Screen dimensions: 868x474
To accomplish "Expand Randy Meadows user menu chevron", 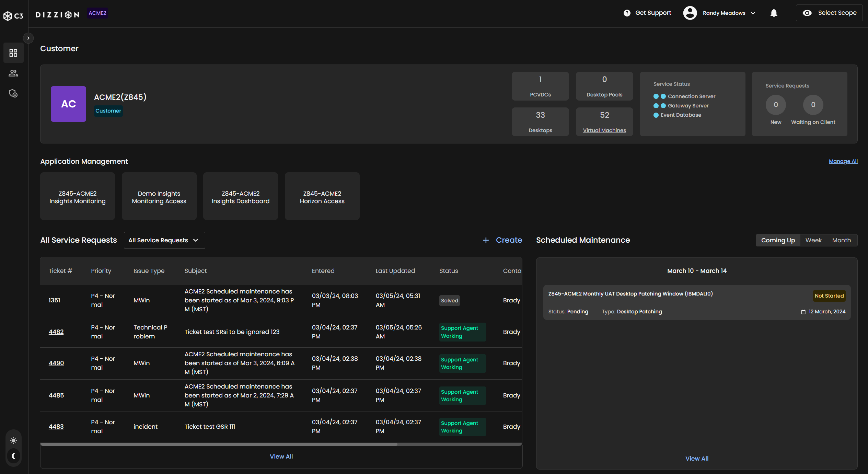I will (x=753, y=13).
